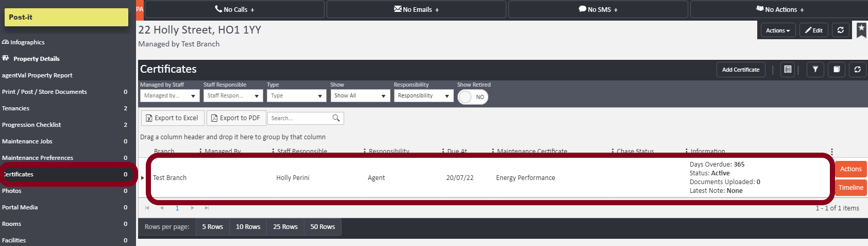Export certificates to Excel
The width and height of the screenshot is (868, 246).
(x=172, y=118)
